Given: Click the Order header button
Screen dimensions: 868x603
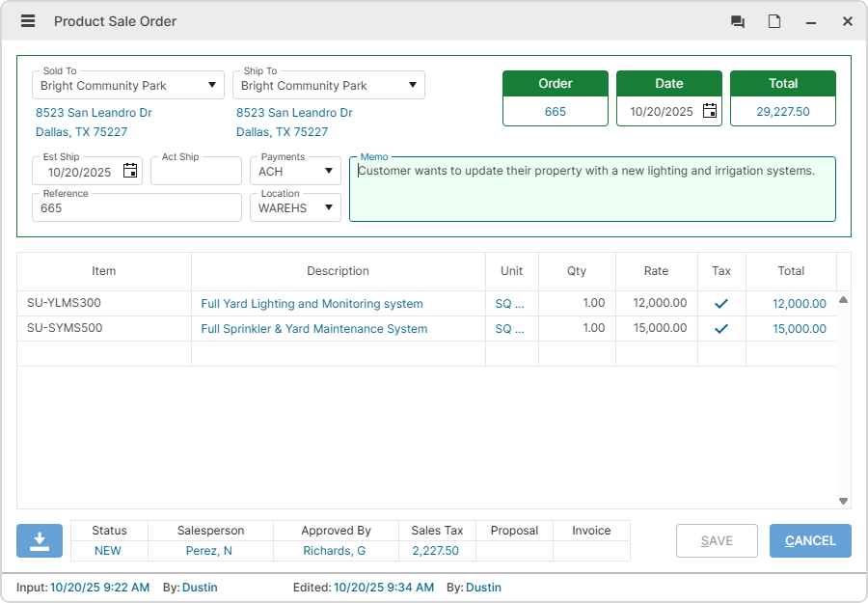Looking at the screenshot, I should click(x=556, y=84).
